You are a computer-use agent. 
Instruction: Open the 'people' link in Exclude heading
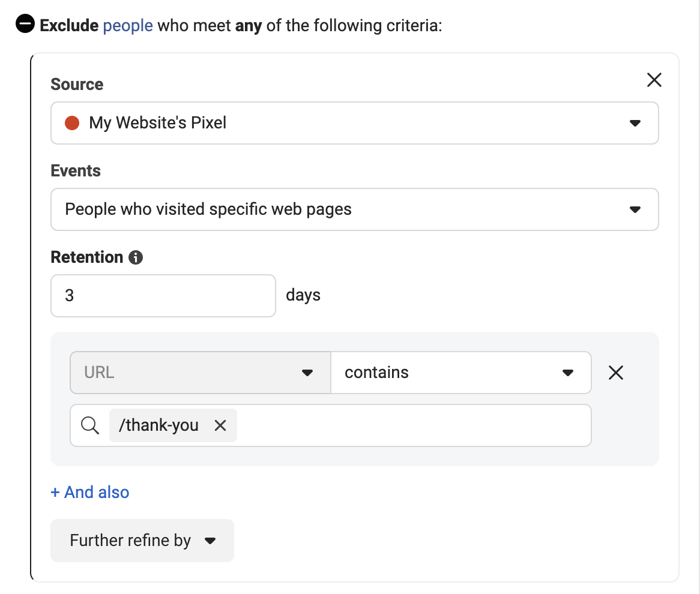[x=128, y=25]
